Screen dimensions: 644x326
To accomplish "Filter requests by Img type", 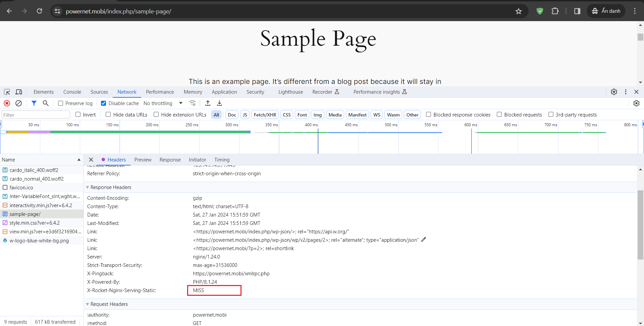I will pyautogui.click(x=318, y=115).
